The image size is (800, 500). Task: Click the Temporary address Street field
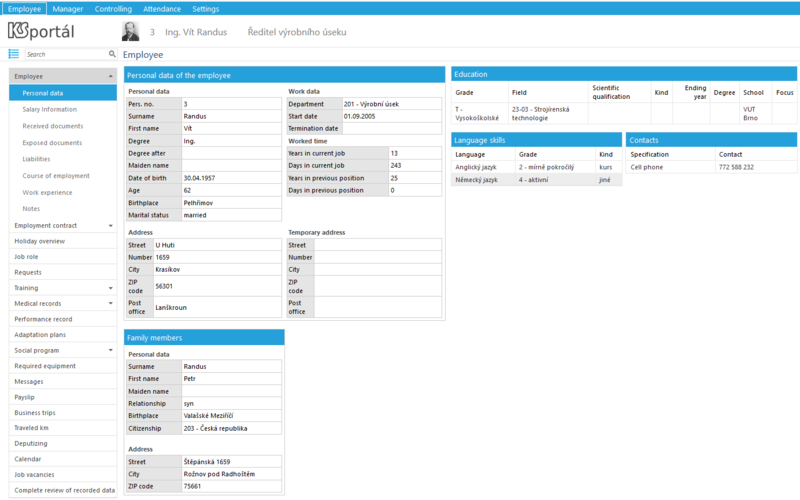378,245
